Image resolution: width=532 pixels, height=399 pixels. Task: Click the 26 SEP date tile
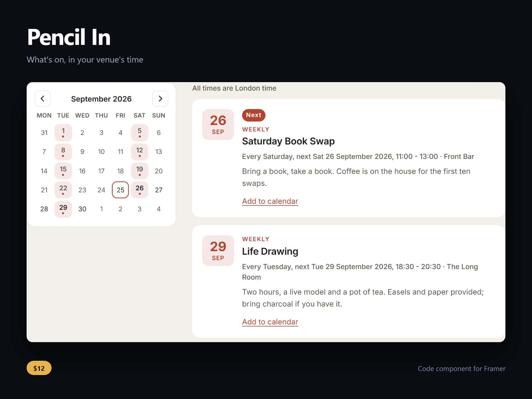[218, 124]
